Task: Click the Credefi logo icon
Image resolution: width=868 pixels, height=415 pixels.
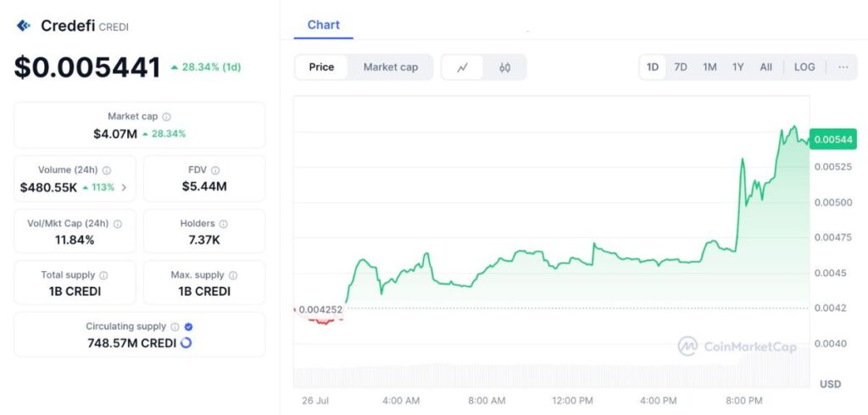Action: (x=23, y=25)
